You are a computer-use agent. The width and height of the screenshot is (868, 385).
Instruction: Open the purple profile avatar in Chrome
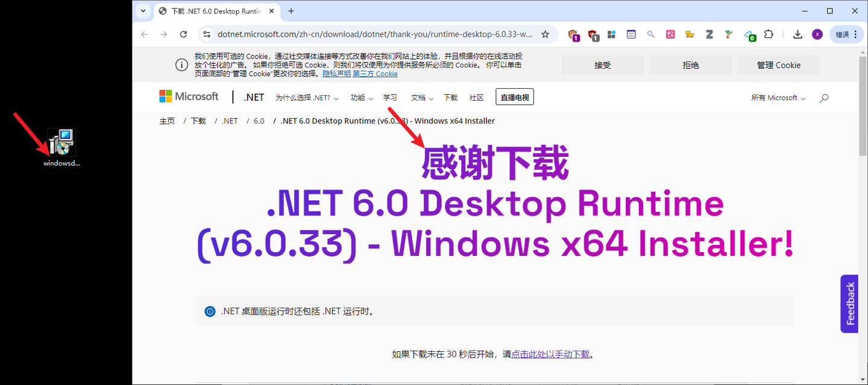point(817,34)
